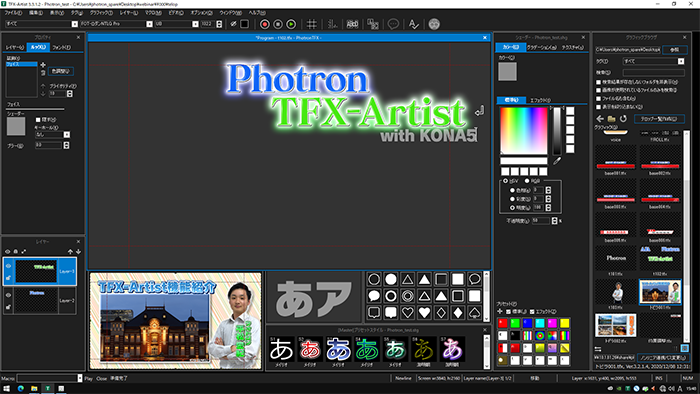Viewport: 700px width, 394px height.
Task: Select the RGB radio button
Action: click(x=527, y=181)
